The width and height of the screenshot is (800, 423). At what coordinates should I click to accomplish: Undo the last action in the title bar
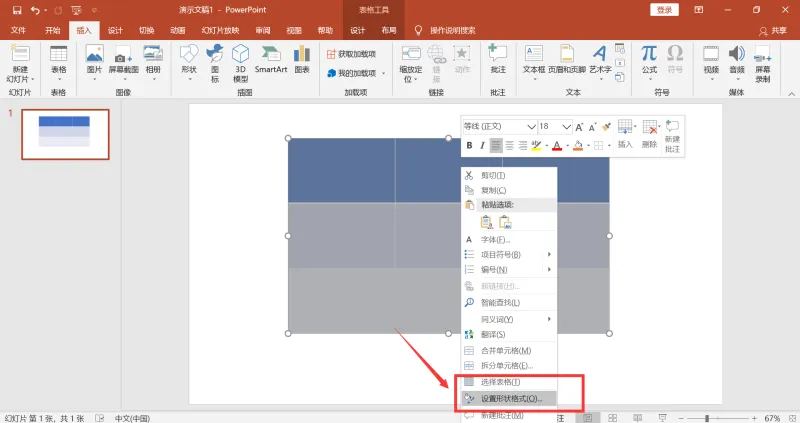click(35, 10)
